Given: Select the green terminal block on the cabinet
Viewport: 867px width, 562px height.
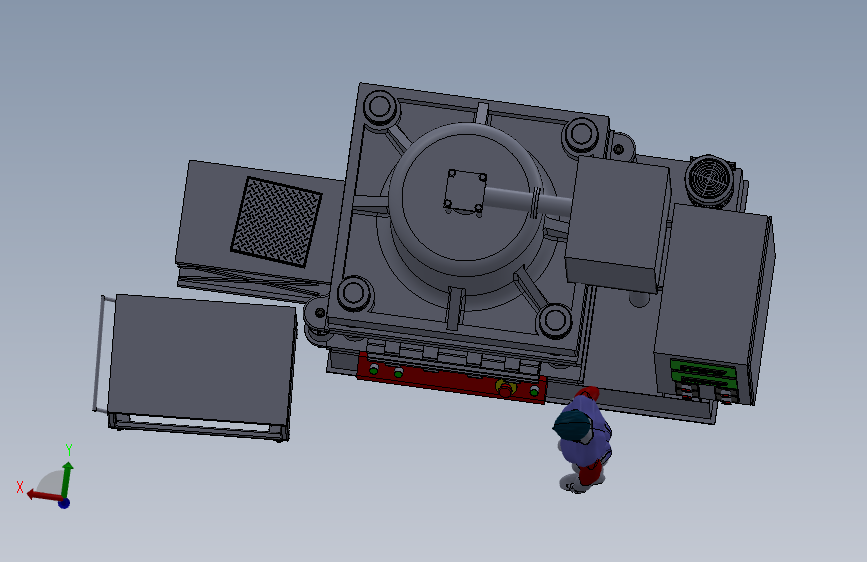Looking at the screenshot, I should (704, 374).
